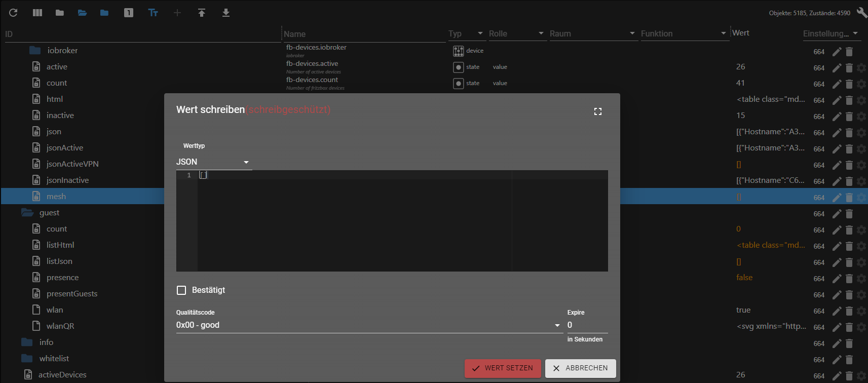Expand the whitelist folder
The width and height of the screenshot is (868, 383).
click(x=27, y=359)
